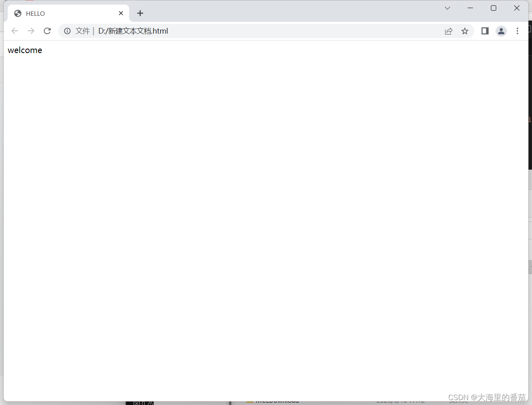Click the forward navigation arrow

click(31, 31)
